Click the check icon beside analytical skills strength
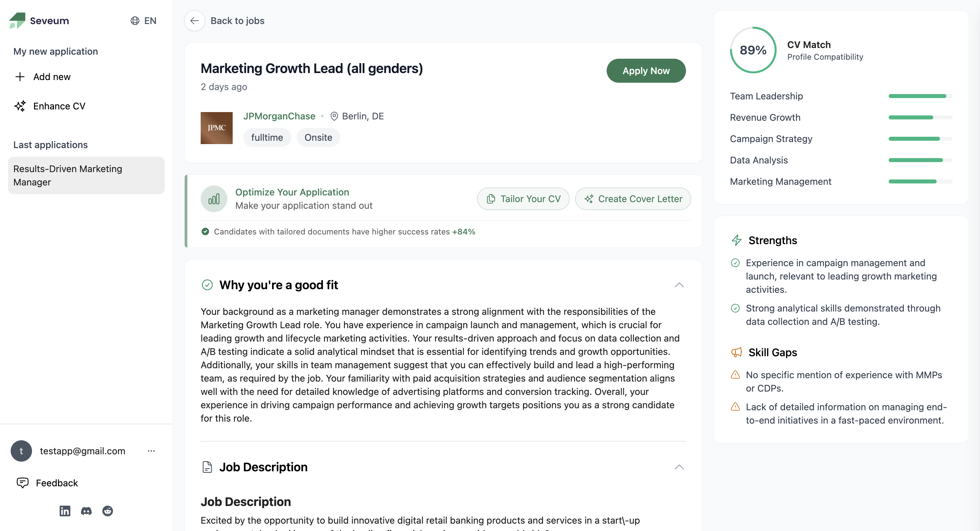 (x=735, y=308)
